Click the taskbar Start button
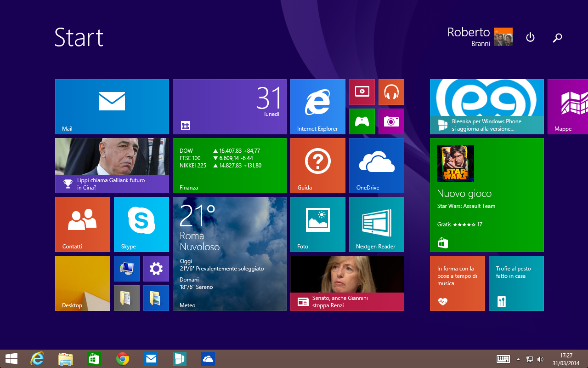This screenshot has width=588, height=368. pos(11,359)
